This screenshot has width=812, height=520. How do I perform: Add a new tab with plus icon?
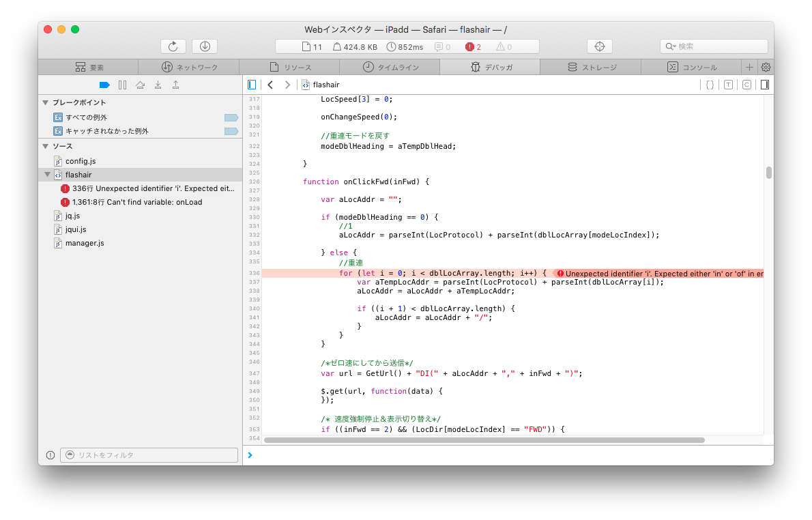point(749,67)
